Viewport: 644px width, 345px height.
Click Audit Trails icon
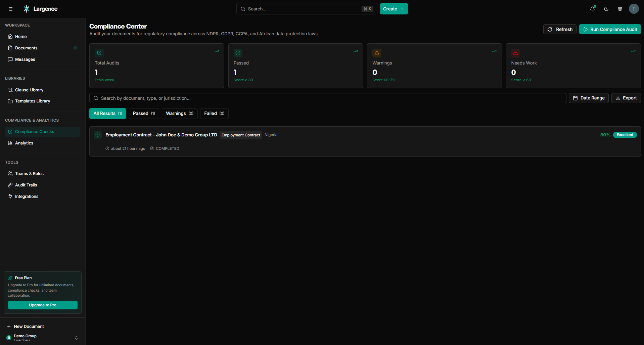[10, 185]
